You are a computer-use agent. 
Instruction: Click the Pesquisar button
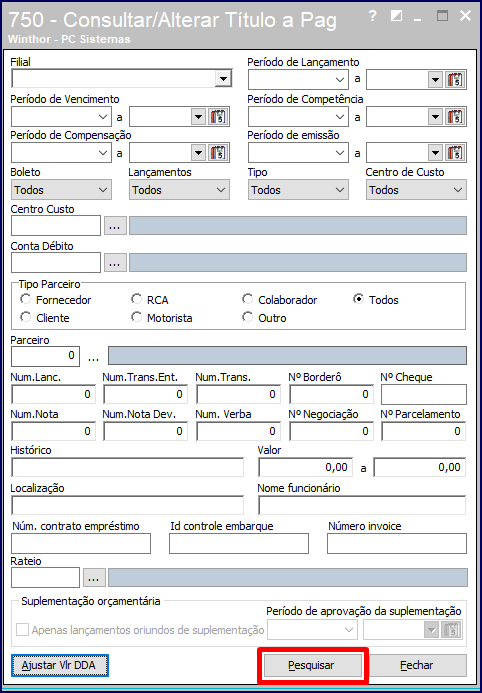point(311,665)
